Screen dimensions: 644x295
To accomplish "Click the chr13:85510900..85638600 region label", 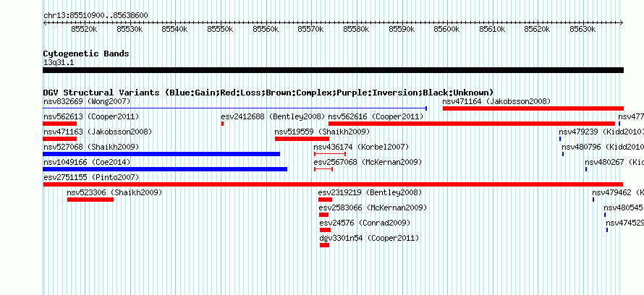I will 96,16.
